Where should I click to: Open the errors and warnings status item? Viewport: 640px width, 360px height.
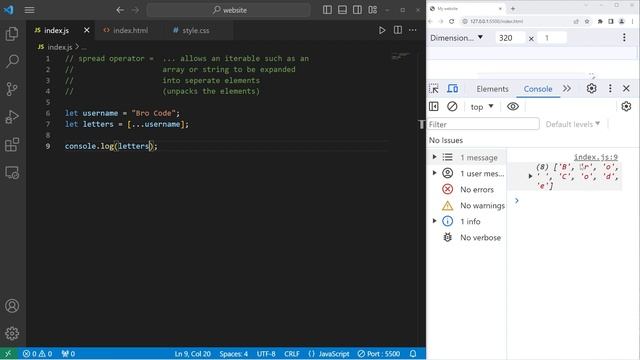click(x=37, y=353)
